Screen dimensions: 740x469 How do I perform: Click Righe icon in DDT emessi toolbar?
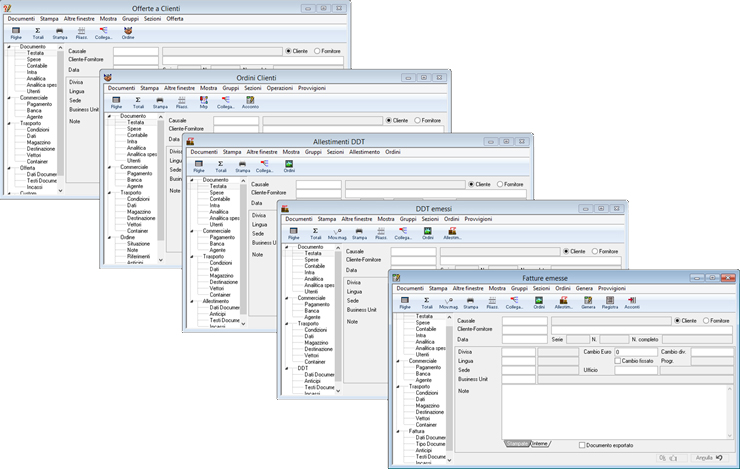pos(294,233)
